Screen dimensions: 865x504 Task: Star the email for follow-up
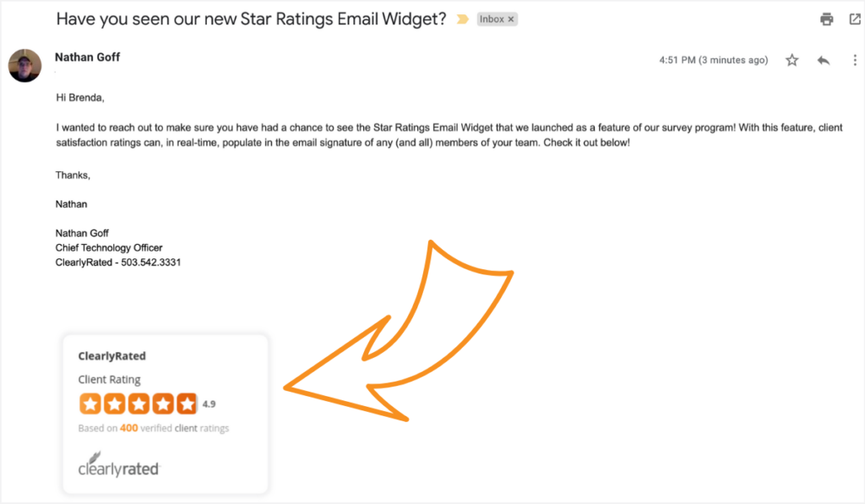click(x=792, y=59)
